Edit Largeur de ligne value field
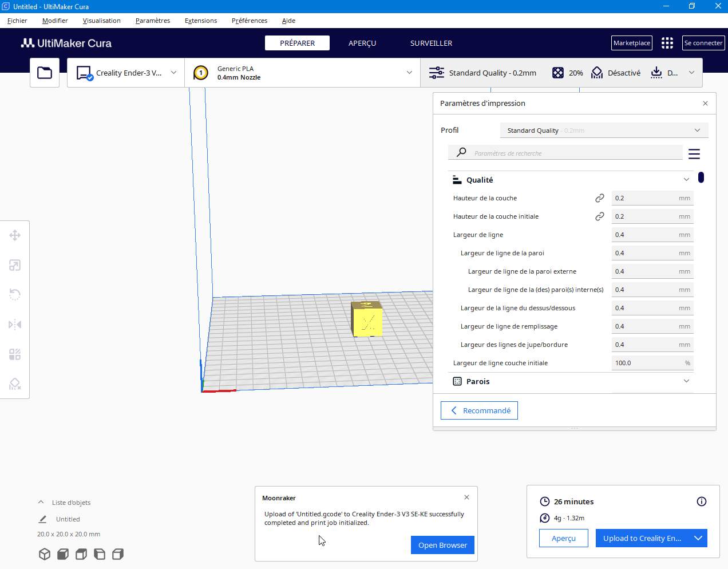728x569 pixels. pyautogui.click(x=652, y=235)
